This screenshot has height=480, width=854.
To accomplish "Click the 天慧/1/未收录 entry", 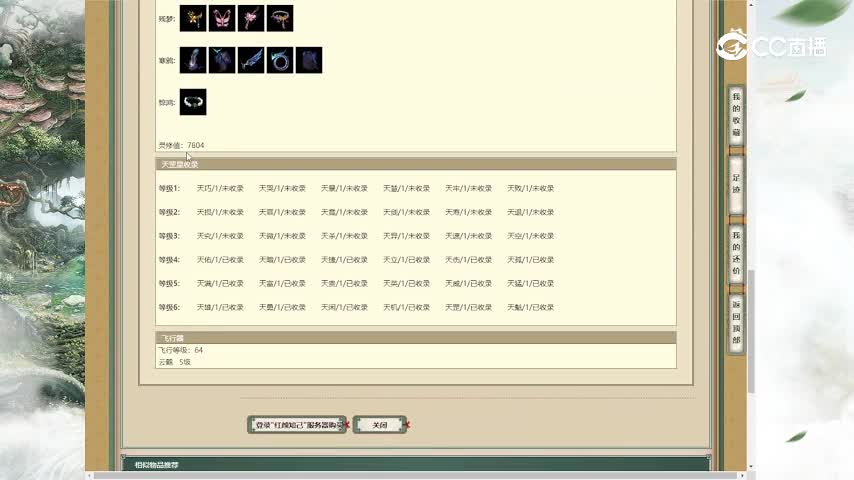I will coord(406,189).
